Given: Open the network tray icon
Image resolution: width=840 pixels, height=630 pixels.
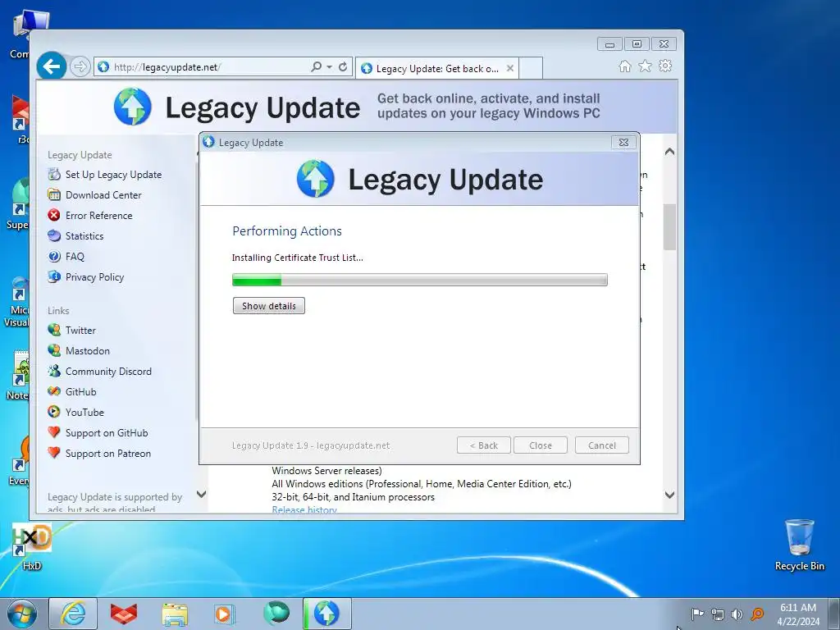Looking at the screenshot, I should 717,614.
